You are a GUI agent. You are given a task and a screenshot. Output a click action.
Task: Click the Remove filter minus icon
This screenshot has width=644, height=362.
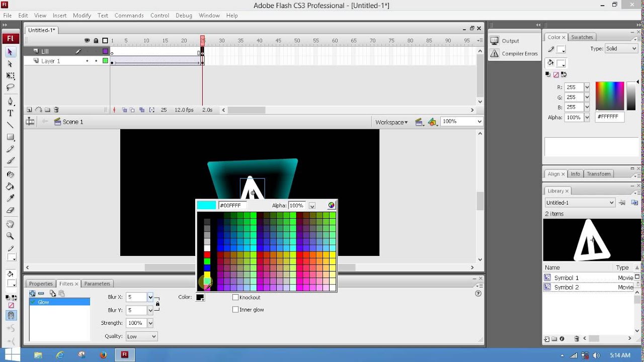pyautogui.click(x=41, y=293)
